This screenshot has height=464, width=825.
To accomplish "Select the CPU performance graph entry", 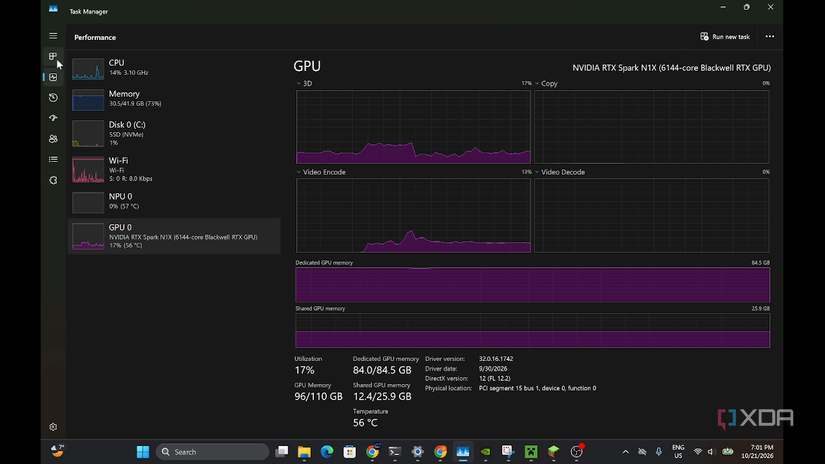I will coord(174,68).
